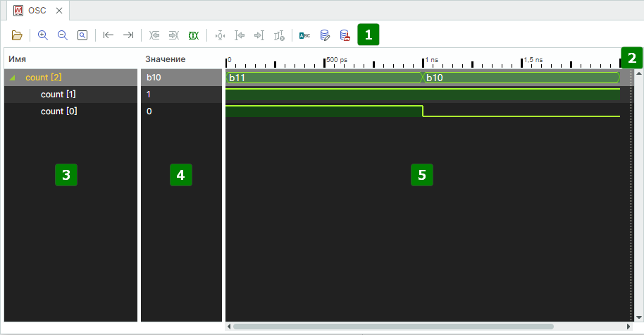The image size is (644, 335).
Task: Click the count [0] falling edge at 1 ns
Action: (x=423, y=111)
